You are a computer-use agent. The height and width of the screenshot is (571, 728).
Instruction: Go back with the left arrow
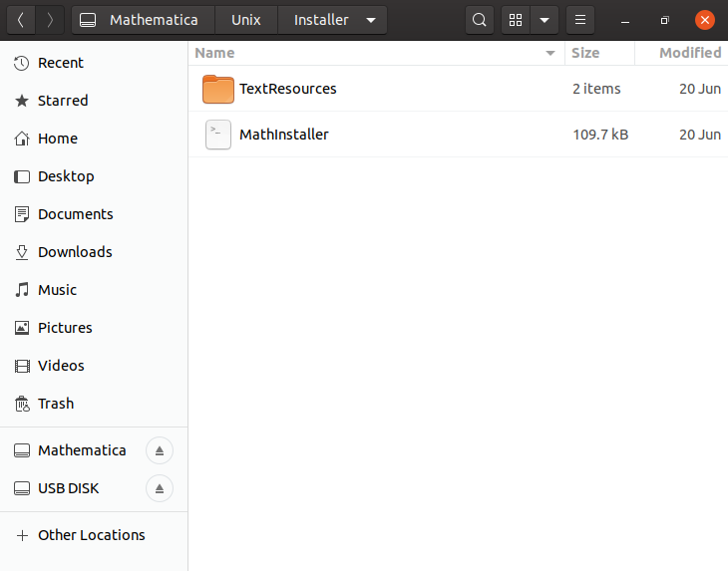pos(21,20)
